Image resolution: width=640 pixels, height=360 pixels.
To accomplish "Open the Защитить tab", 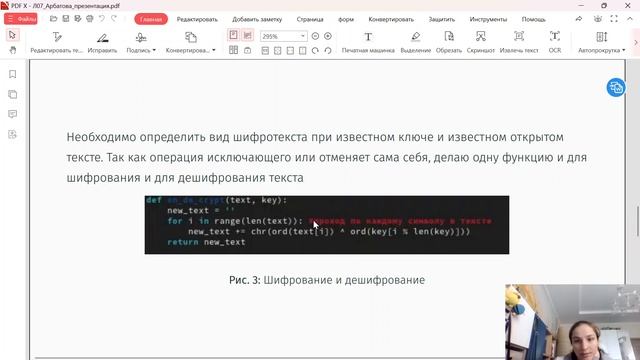I will pos(442,19).
